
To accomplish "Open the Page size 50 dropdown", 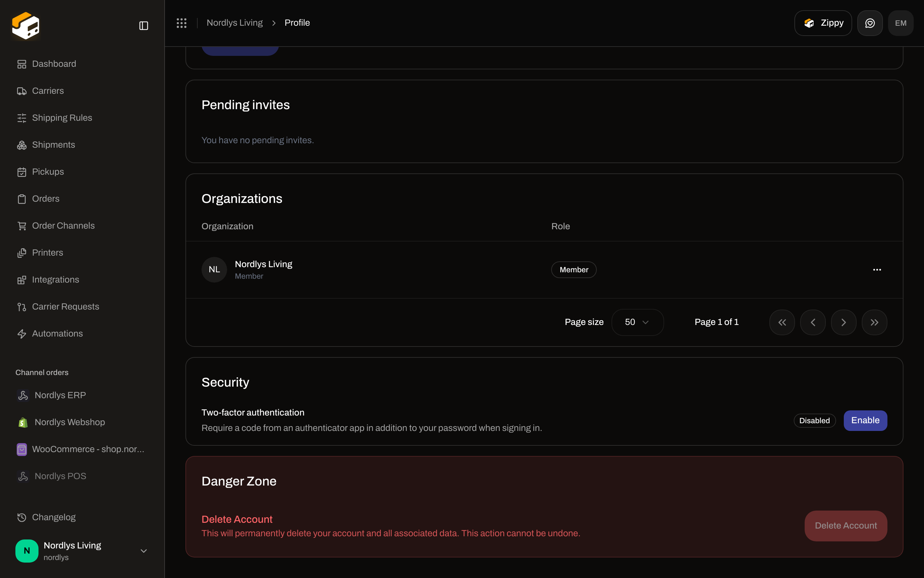I will (x=637, y=322).
